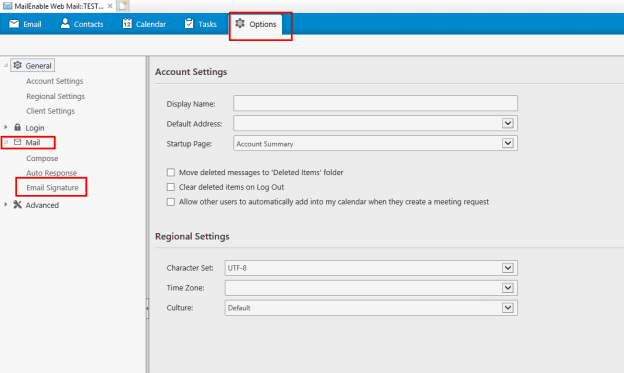Open the Default Address dropdown
Screen dimensions: 624x373
point(508,123)
